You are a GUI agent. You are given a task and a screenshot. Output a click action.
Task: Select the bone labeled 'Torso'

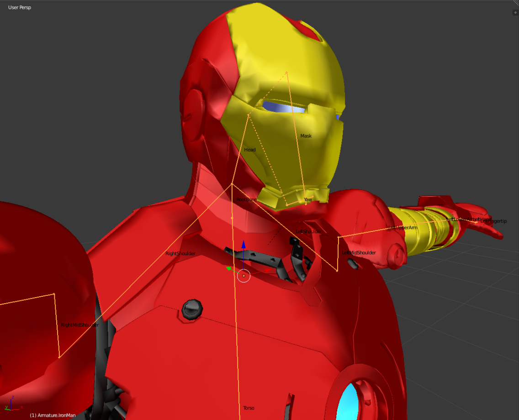click(249, 408)
